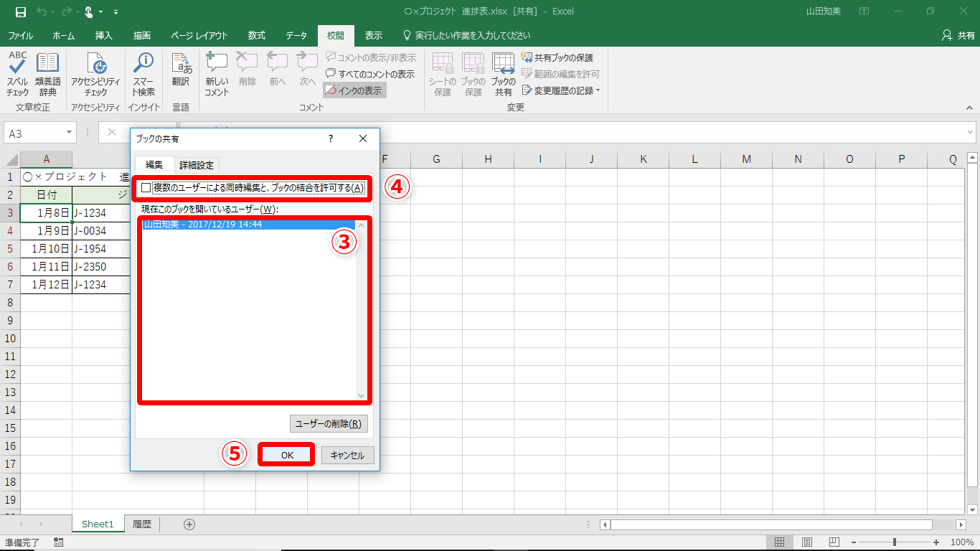Click the Translate (翻訳) icon
980x551 pixels.
[181, 70]
